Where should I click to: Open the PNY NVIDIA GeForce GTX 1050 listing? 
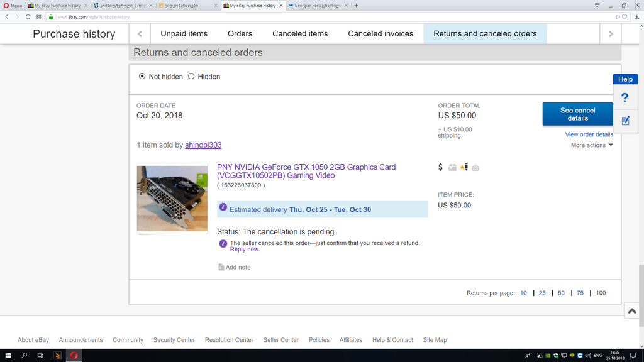(306, 171)
